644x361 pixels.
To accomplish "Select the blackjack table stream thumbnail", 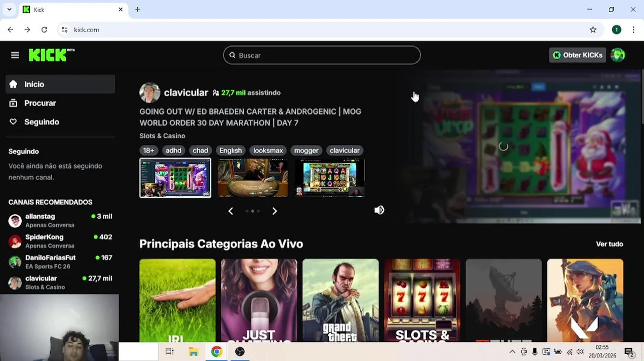I will 252,178.
